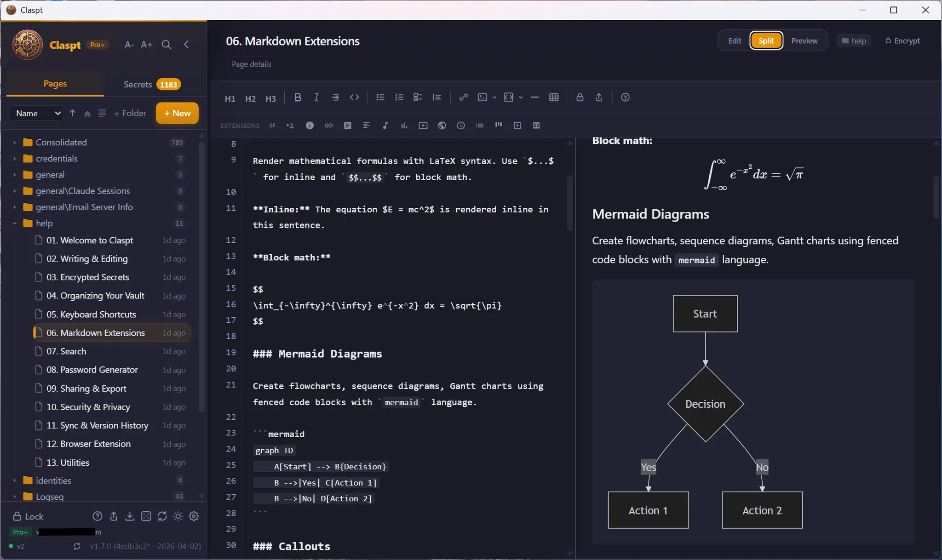The image size is (942, 560).
Task: Click the import download icon in sidebar footer
Action: [x=130, y=516]
